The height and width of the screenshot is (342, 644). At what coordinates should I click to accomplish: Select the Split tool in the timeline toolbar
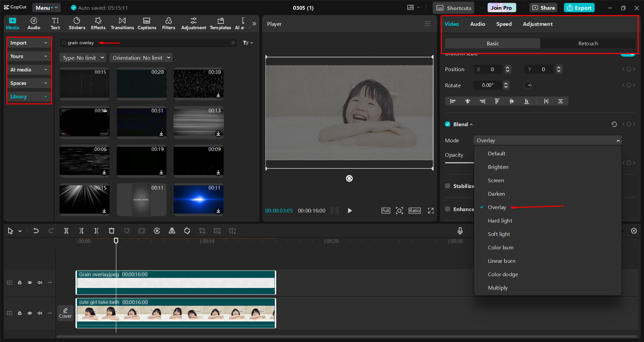[66, 231]
